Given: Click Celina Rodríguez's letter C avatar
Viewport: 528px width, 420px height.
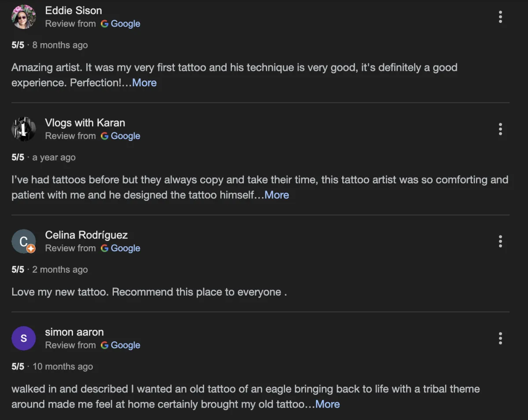Looking at the screenshot, I should click(x=22, y=241).
